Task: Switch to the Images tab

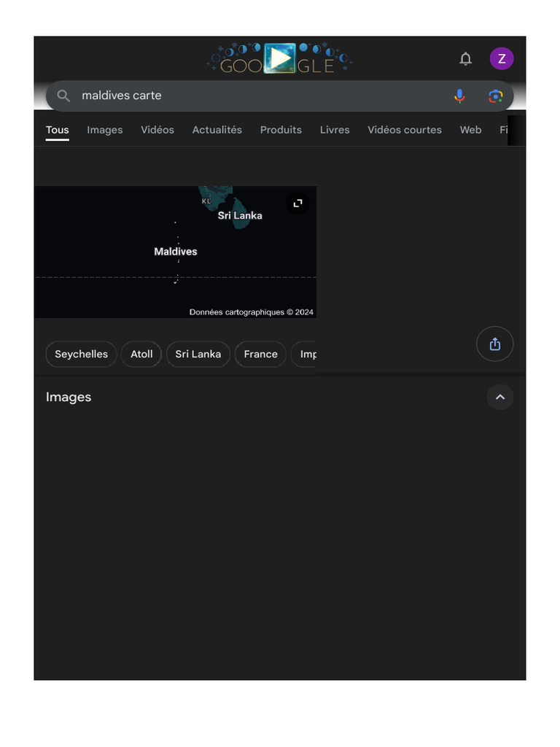Action: point(105,130)
